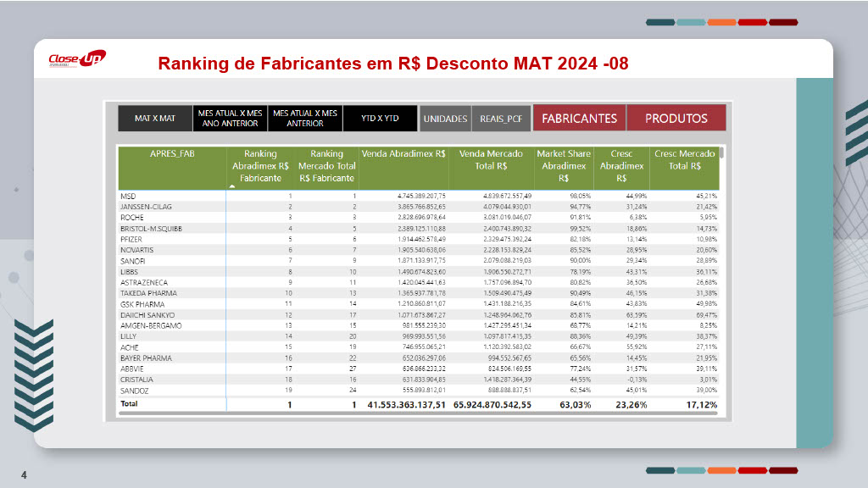Select the ASTRAZENECA manufacturer row
868x488 pixels.
click(x=144, y=282)
